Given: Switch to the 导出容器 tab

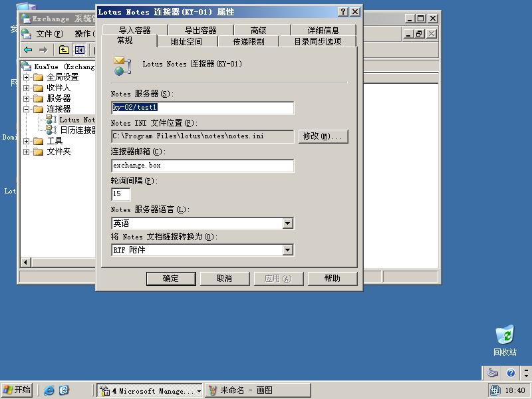Looking at the screenshot, I should click(201, 30).
